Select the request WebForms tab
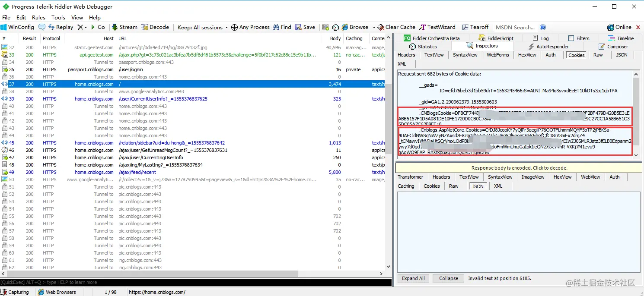644x296 pixels. (x=497, y=55)
